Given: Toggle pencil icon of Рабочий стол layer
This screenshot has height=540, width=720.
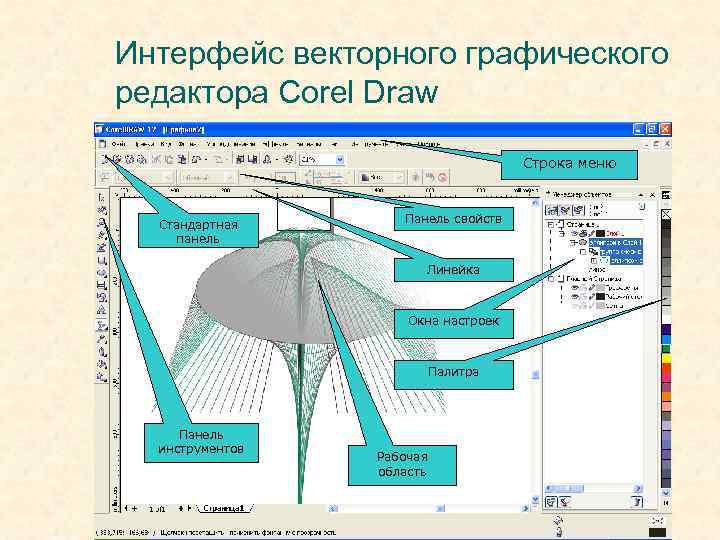Looking at the screenshot, I should click(591, 297).
